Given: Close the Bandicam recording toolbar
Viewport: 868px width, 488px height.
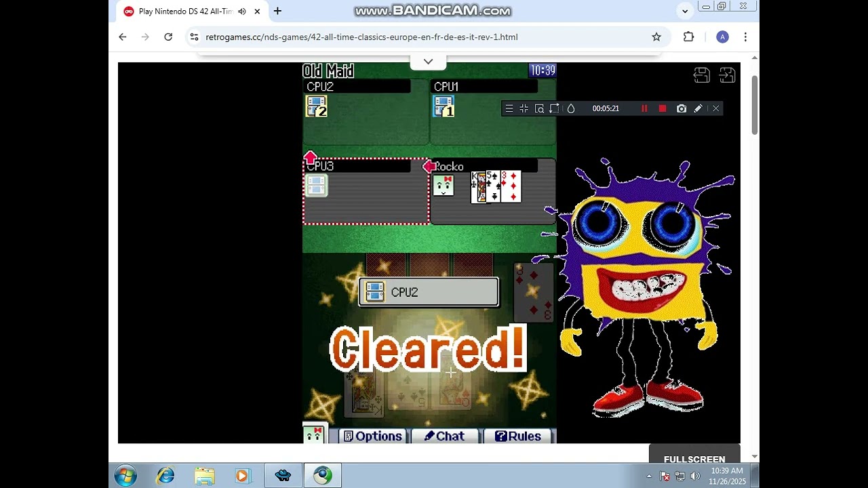Looking at the screenshot, I should [715, 108].
